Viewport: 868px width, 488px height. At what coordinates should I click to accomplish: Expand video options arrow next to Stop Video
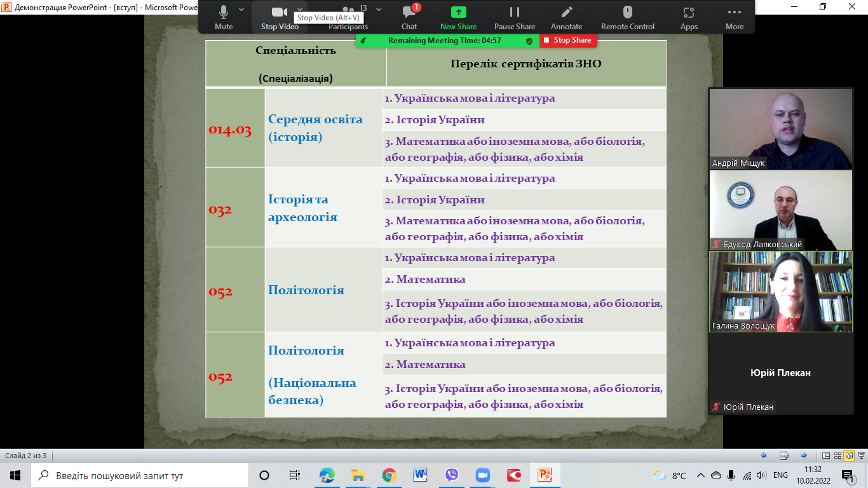point(300,10)
